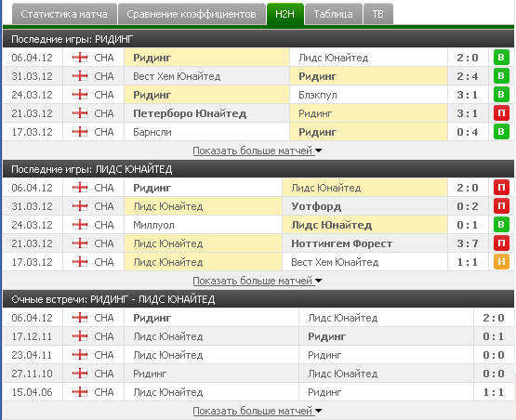Click win badge for Миллуол vs Лидс Юнайтед
Screen dimensions: 516x420
coord(501,225)
